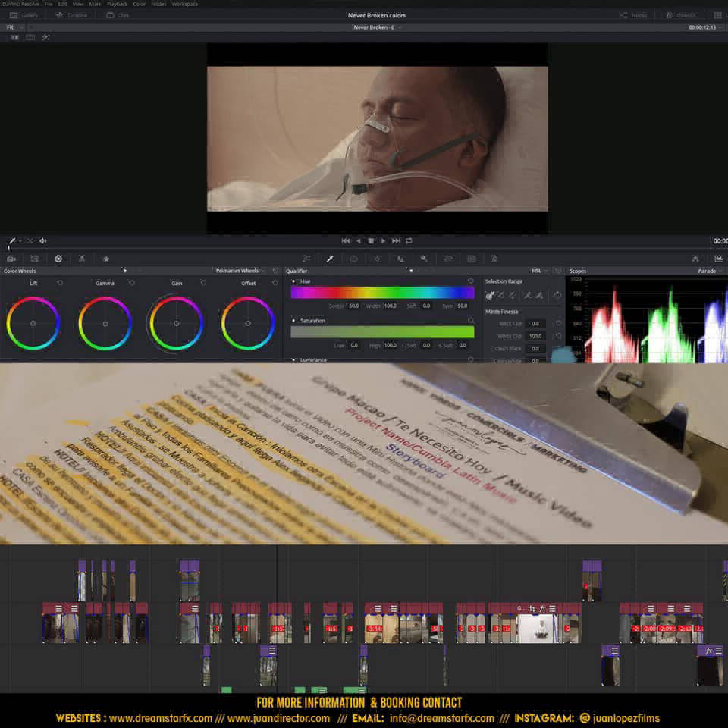Stop playback with the Stop button

[371, 240]
